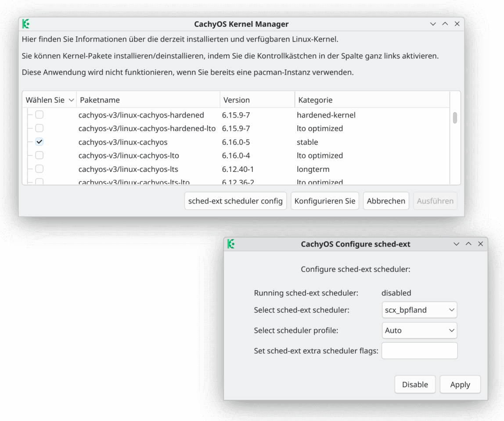Close the CachyOS Kernel Manager window
This screenshot has height=421, width=504.
pos(457,24)
